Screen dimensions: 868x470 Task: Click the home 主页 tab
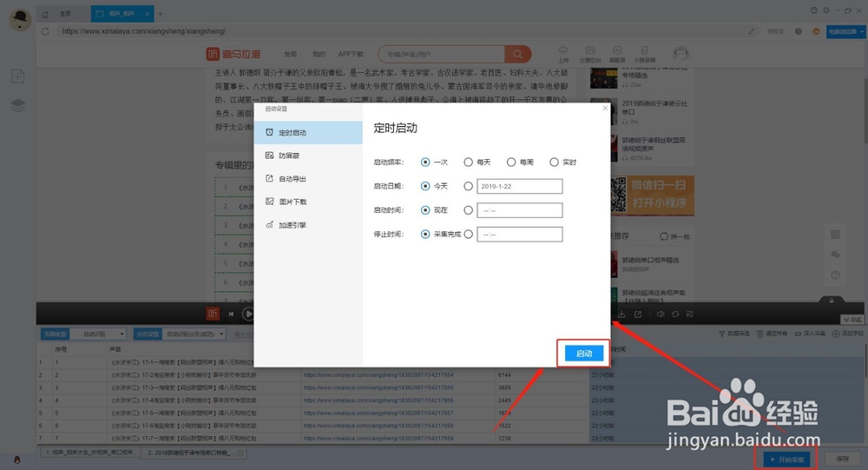pyautogui.click(x=65, y=14)
